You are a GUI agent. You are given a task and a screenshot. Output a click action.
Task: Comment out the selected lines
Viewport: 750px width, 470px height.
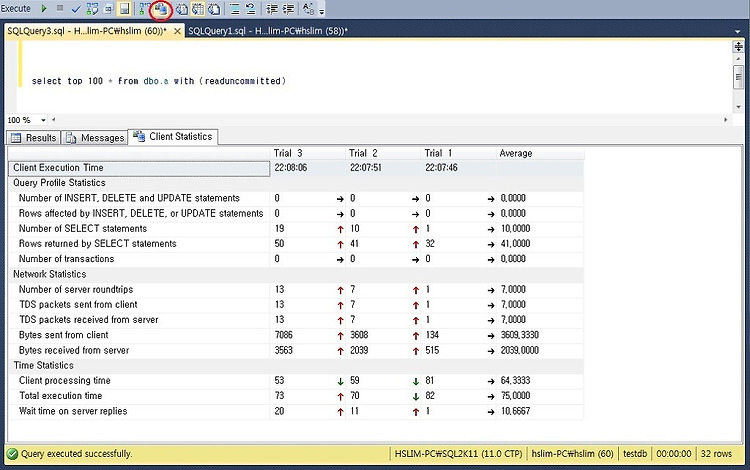coord(234,9)
